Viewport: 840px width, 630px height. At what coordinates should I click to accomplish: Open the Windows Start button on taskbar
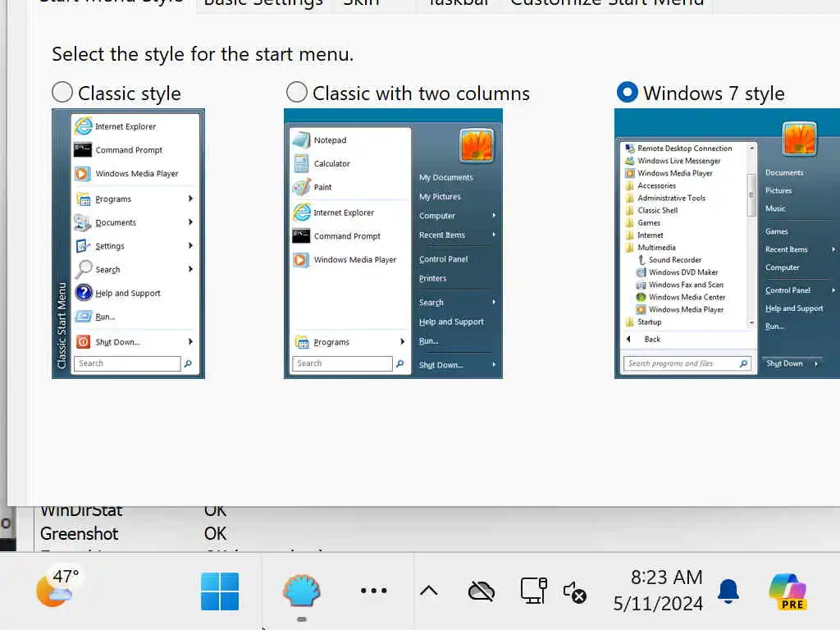[220, 591]
